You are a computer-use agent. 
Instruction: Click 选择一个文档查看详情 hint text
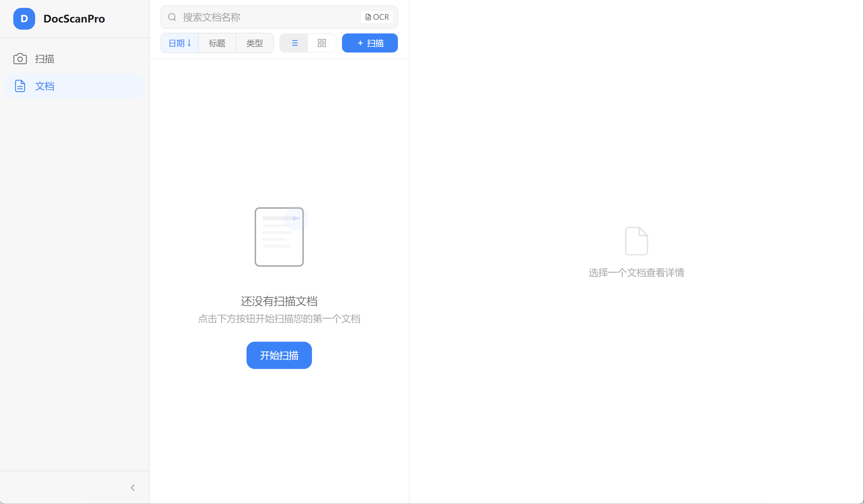(636, 272)
